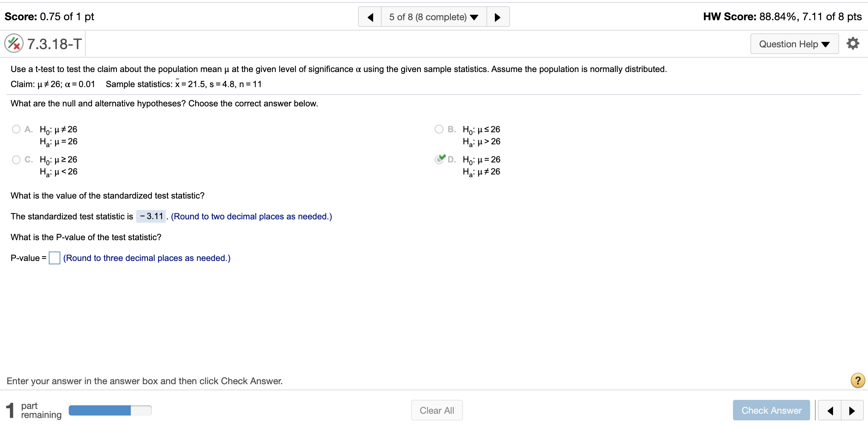This screenshot has height=430, width=868.
Task: Click the yellow help question mark icon
Action: click(x=857, y=381)
